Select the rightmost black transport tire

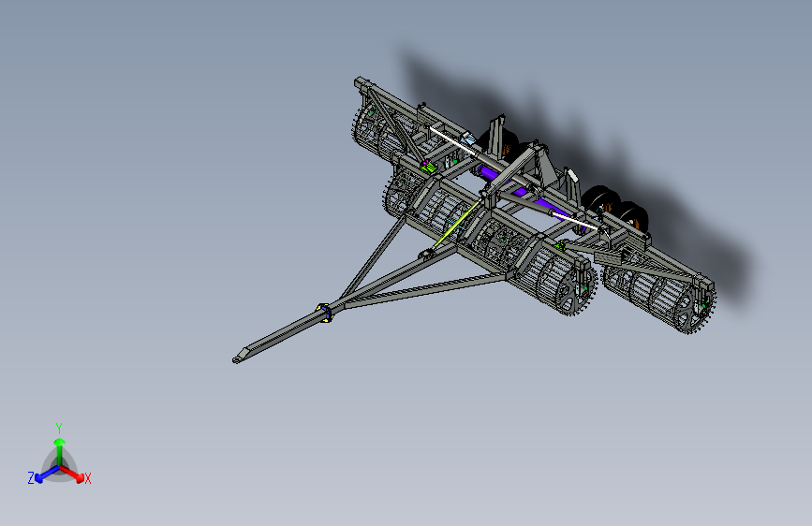(x=633, y=216)
